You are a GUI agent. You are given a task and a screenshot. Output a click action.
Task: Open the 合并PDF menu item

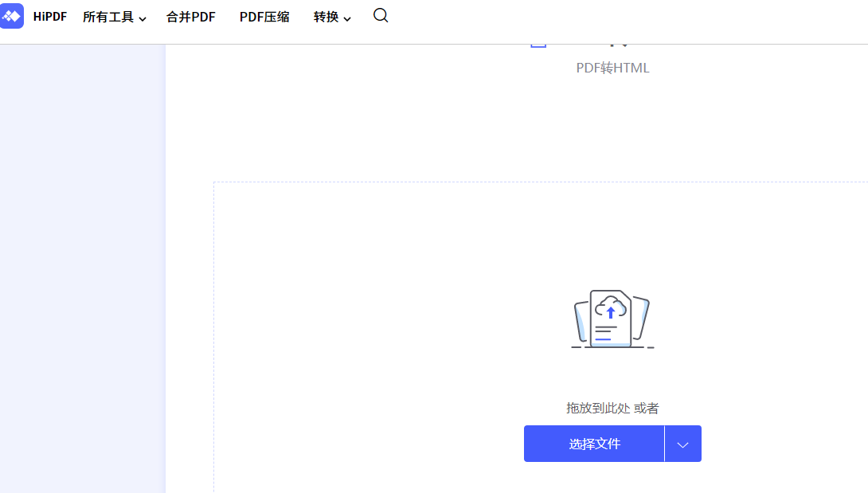pos(190,16)
